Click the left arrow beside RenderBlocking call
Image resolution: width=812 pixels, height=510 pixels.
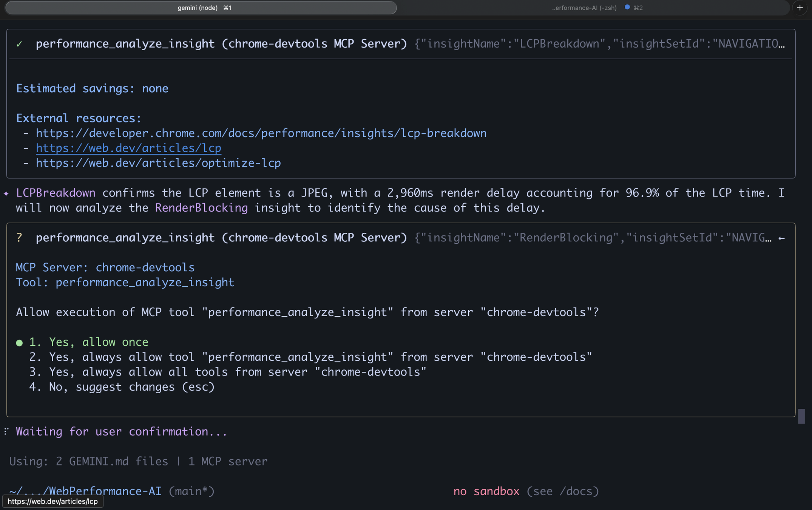[x=781, y=238]
